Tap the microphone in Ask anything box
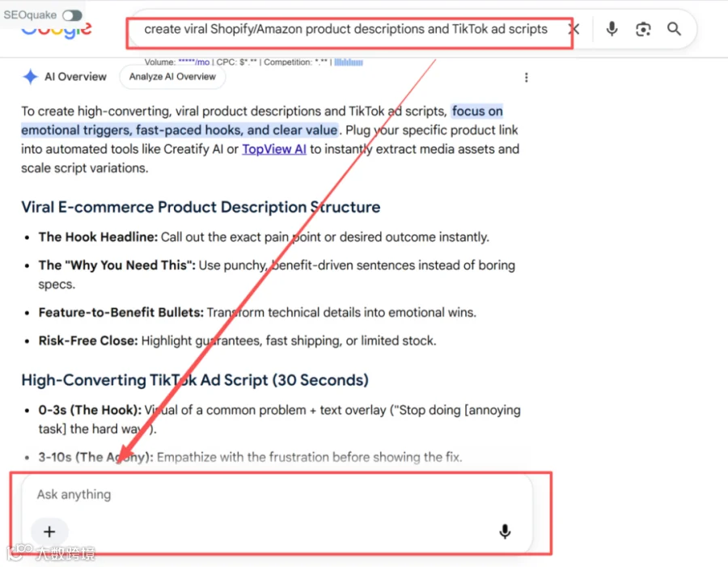The width and height of the screenshot is (728, 567). [505, 531]
